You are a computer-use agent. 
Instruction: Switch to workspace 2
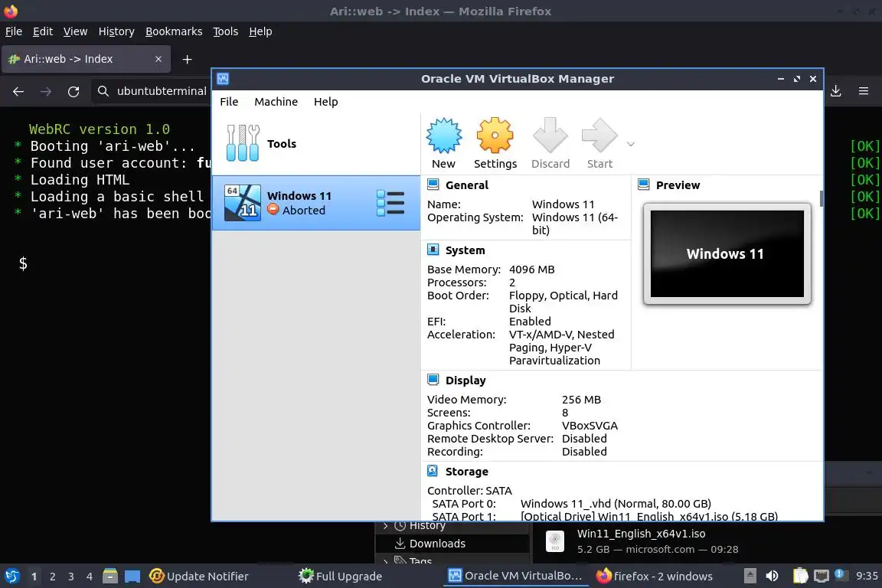[x=52, y=577]
